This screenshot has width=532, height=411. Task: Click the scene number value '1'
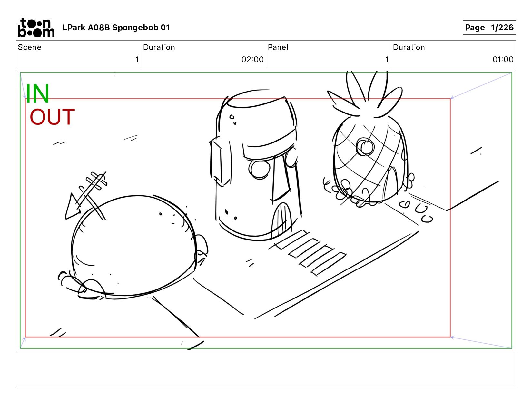pos(137,60)
